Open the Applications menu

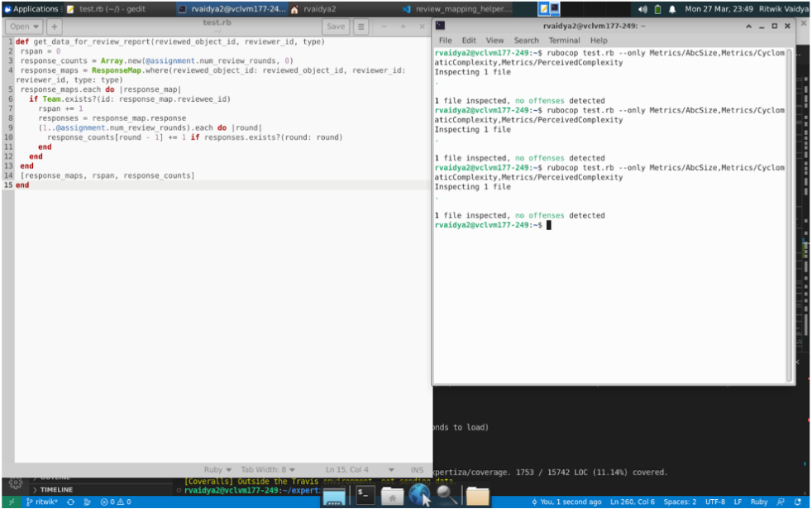pyautogui.click(x=31, y=9)
